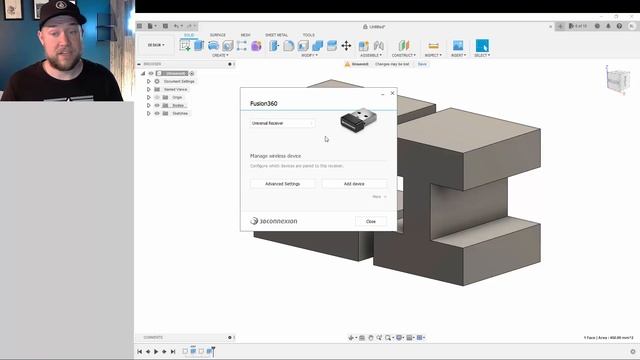Jump to timeline end
The width and height of the screenshot is (640, 360).
point(173,351)
